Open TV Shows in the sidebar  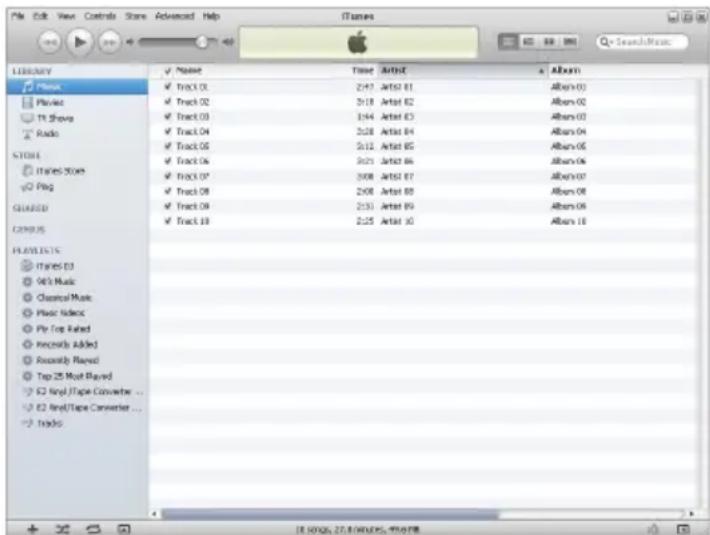(48, 118)
